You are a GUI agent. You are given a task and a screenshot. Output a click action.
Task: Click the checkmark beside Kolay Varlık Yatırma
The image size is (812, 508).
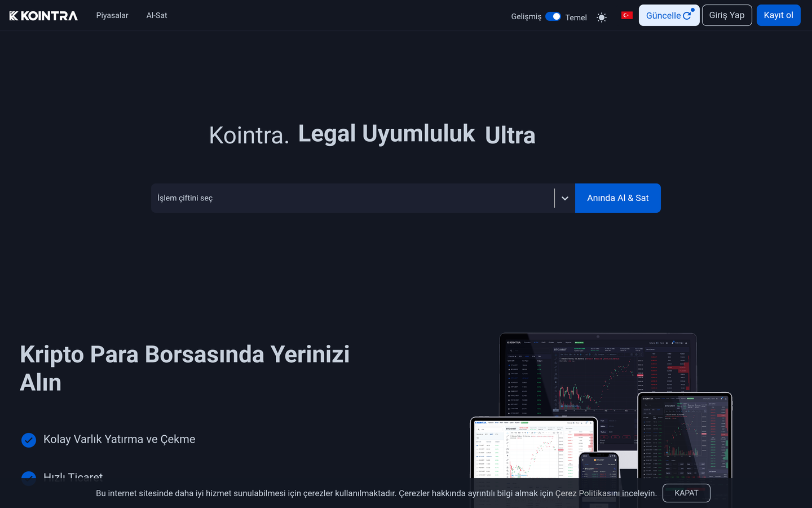[29, 440]
